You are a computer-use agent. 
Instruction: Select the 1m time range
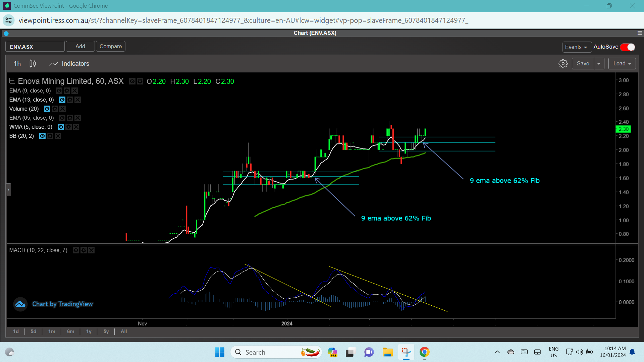pyautogui.click(x=52, y=331)
